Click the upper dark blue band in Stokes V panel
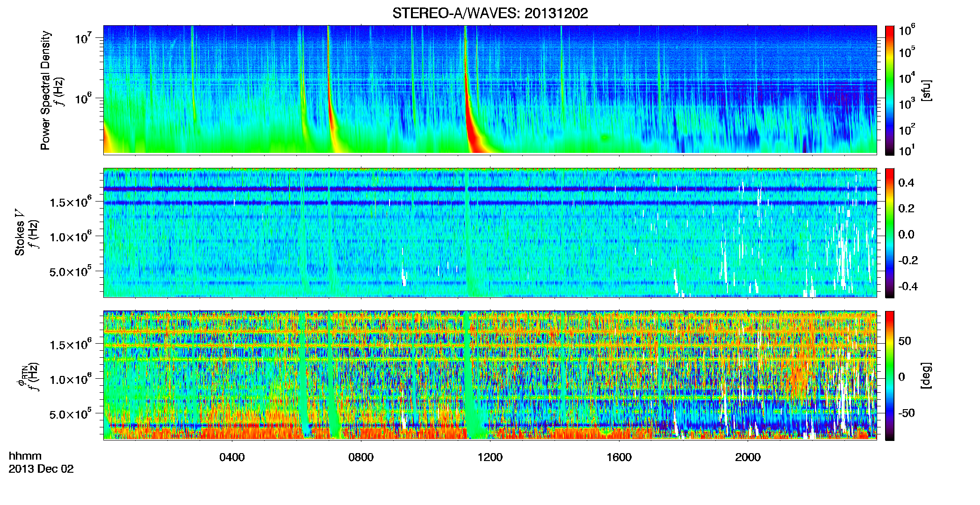Viewport: 980px width, 505px height. (490, 189)
